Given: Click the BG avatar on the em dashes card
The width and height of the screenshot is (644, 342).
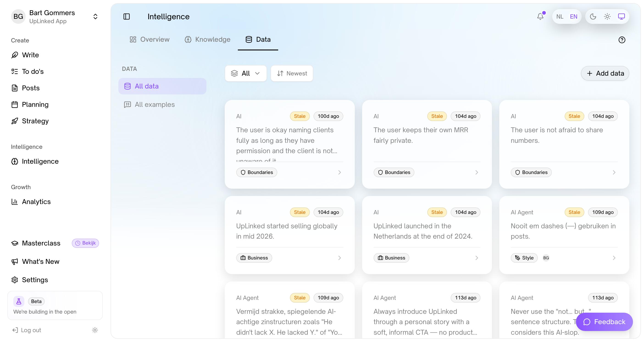Looking at the screenshot, I should 546,258.
